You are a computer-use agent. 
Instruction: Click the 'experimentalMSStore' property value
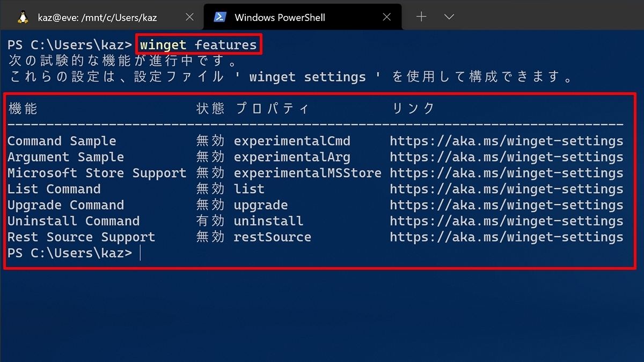click(308, 173)
